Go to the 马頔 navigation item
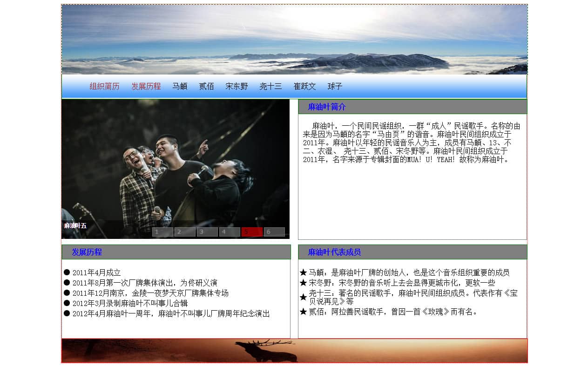The image size is (588, 367). (x=180, y=86)
